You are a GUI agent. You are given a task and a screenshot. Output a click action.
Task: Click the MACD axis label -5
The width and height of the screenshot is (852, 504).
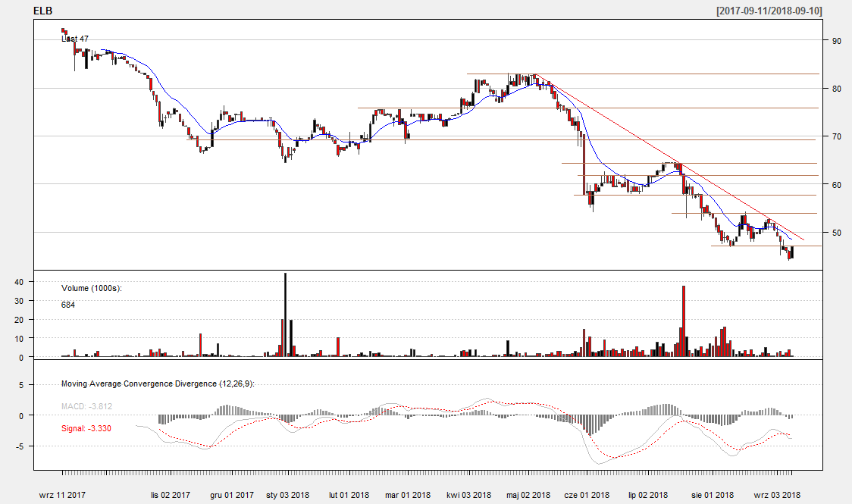(20, 446)
